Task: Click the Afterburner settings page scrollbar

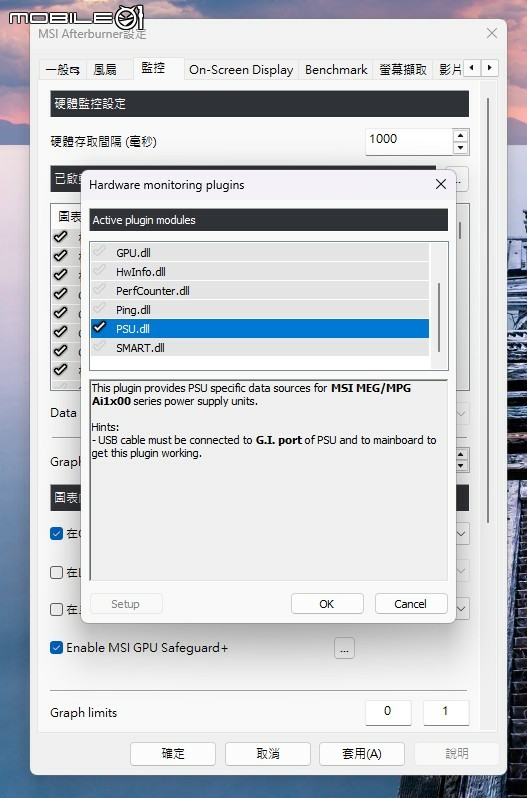Action: pyautogui.click(x=488, y=310)
